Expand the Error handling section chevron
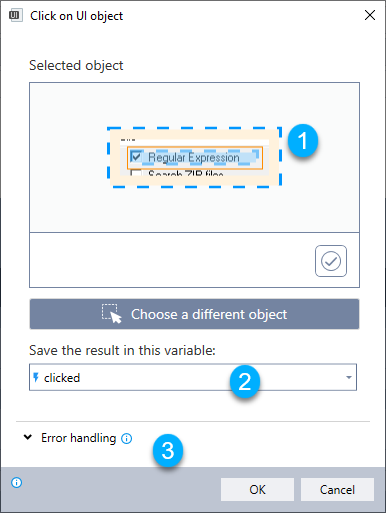Screen dimensions: 386x513 click(28, 437)
